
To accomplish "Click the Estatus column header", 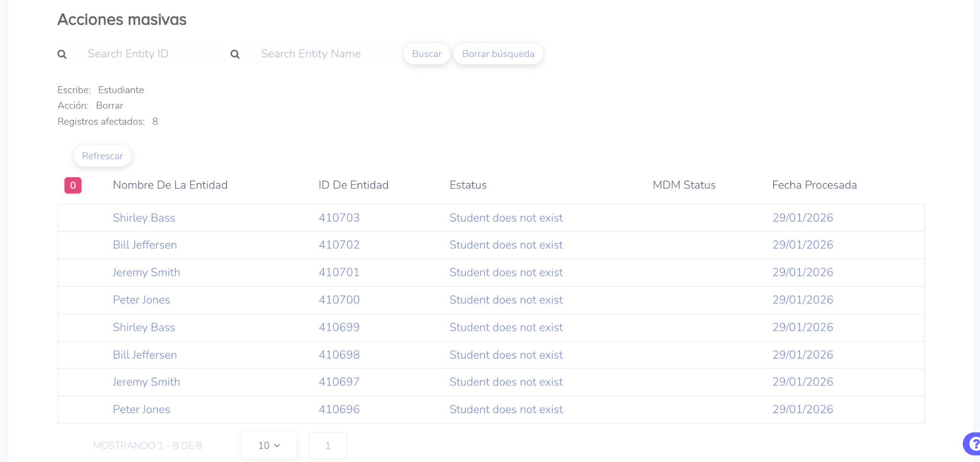I will click(468, 185).
